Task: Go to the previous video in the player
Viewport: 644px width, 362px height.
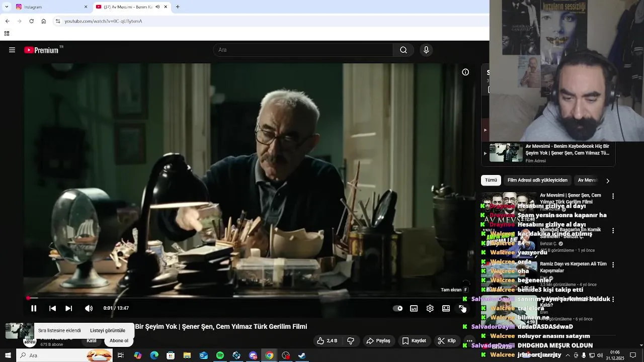Action: point(52,308)
